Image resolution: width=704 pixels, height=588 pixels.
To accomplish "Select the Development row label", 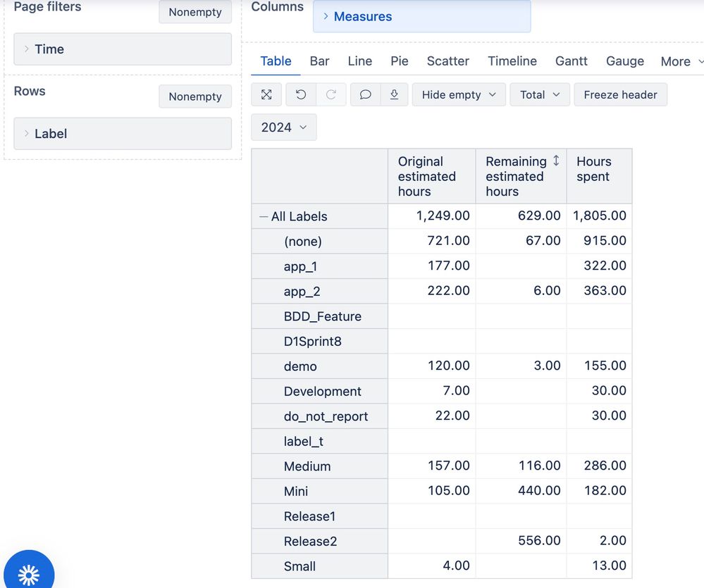I will point(322,392).
